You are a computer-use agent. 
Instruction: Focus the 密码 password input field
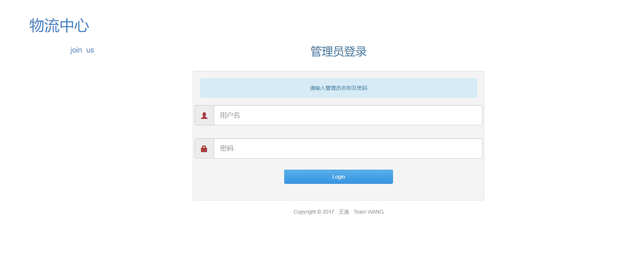(x=348, y=148)
